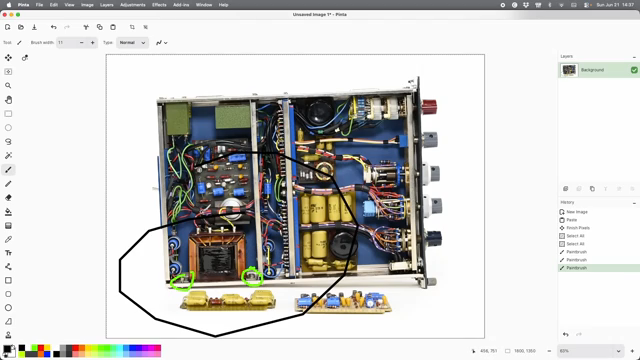Undo last action in top toolbar
The width and height of the screenshot is (640, 360).
click(x=53, y=27)
